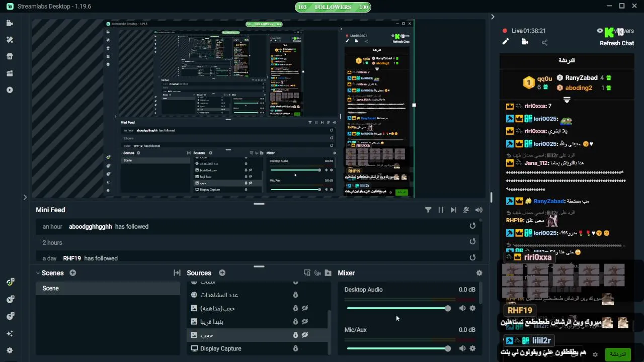Add a new source with plus icon
The width and height of the screenshot is (644, 362).
(x=222, y=273)
